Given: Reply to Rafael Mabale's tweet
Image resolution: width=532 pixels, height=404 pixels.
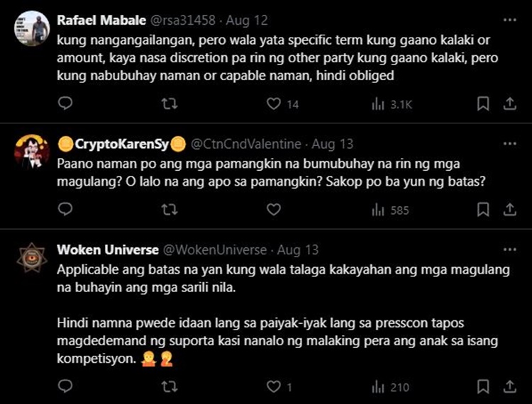Looking at the screenshot, I should pos(65,104).
